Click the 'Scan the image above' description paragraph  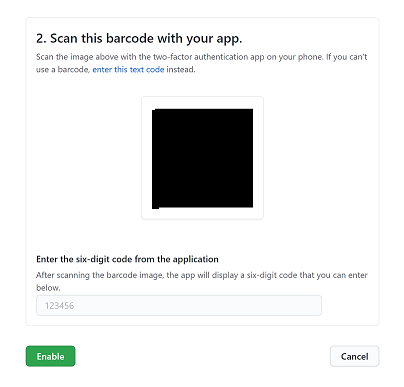click(202, 63)
